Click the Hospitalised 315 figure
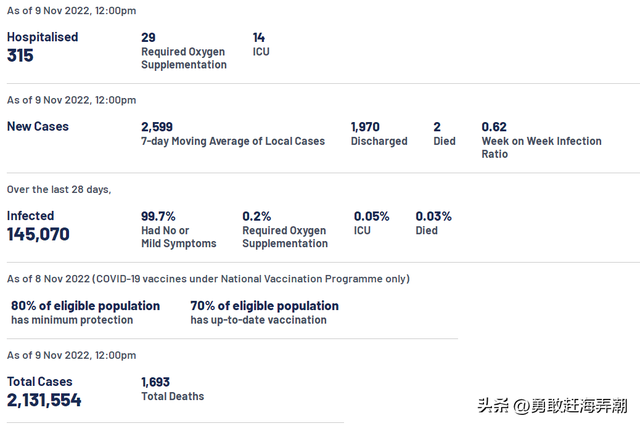Viewport: 640px width, 426px height. tap(21, 55)
